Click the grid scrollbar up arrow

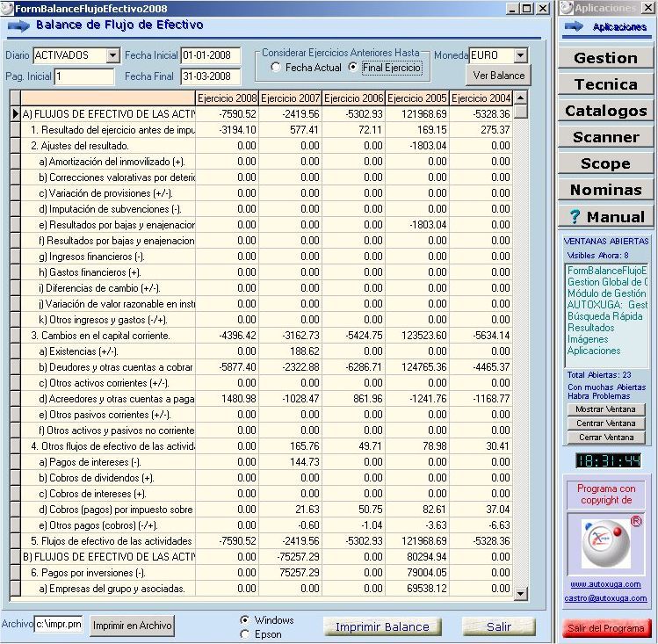tap(520, 98)
